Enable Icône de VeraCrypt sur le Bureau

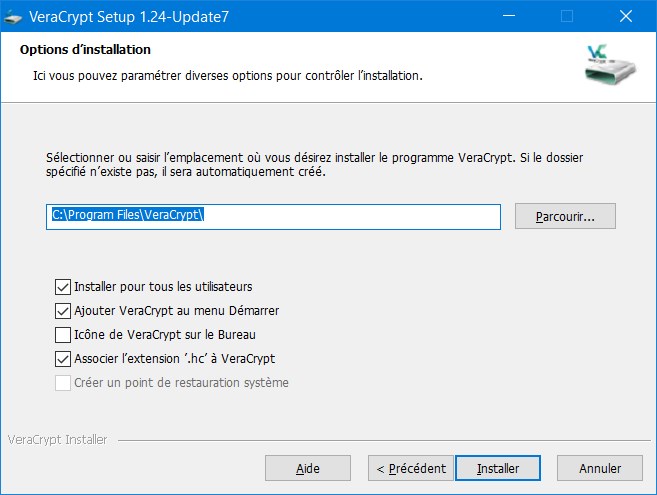pyautogui.click(x=63, y=335)
